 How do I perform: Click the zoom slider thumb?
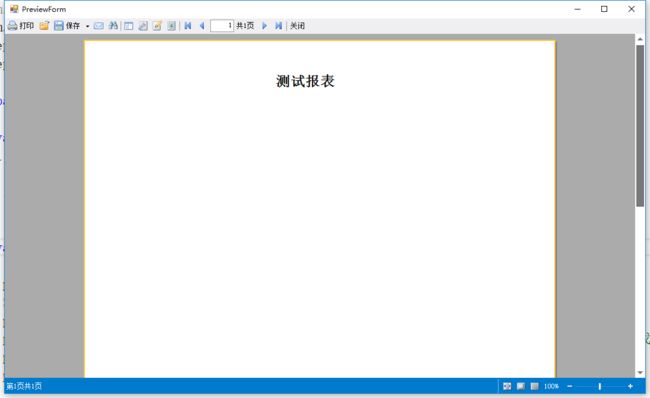599,386
